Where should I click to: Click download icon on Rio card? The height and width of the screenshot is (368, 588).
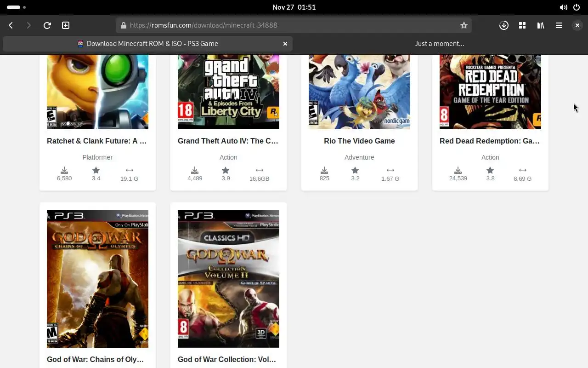[324, 170]
